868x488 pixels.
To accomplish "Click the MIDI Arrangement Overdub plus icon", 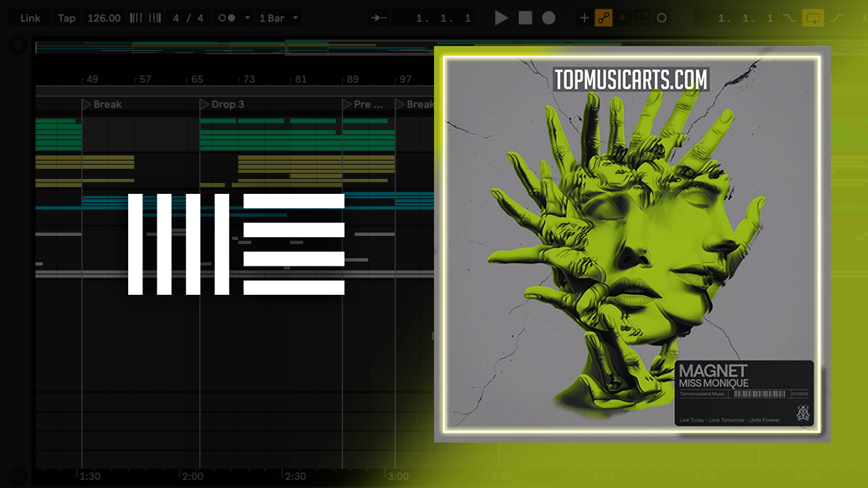I will 584,18.
